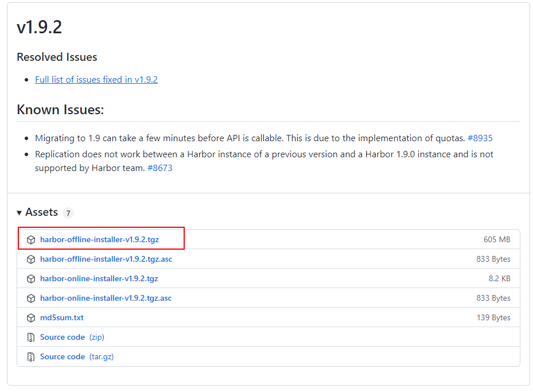The width and height of the screenshot is (533, 392).
Task: Open issue #8935 link
Action: click(x=480, y=138)
